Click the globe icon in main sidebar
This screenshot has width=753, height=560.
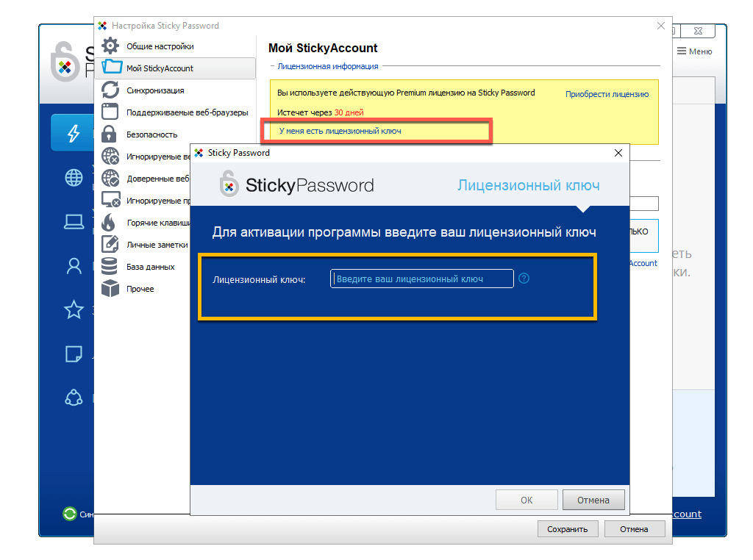click(x=74, y=177)
